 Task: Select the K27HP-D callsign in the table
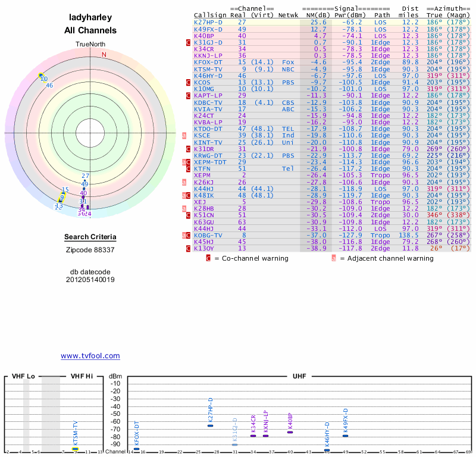[208, 22]
